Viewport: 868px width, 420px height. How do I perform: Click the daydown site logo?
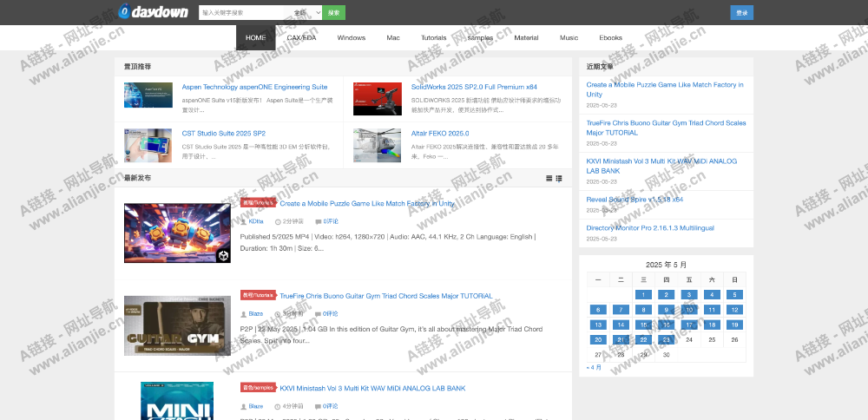click(x=152, y=12)
